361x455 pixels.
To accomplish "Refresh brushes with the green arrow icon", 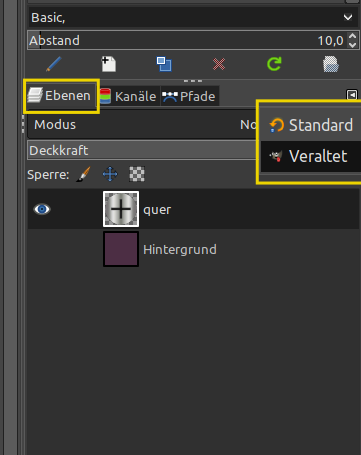I will pos(274,64).
